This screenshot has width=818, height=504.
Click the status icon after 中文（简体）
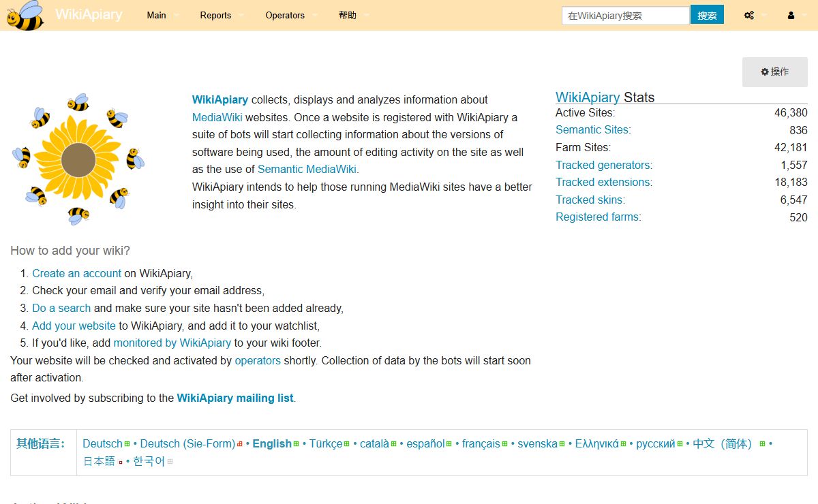click(762, 444)
